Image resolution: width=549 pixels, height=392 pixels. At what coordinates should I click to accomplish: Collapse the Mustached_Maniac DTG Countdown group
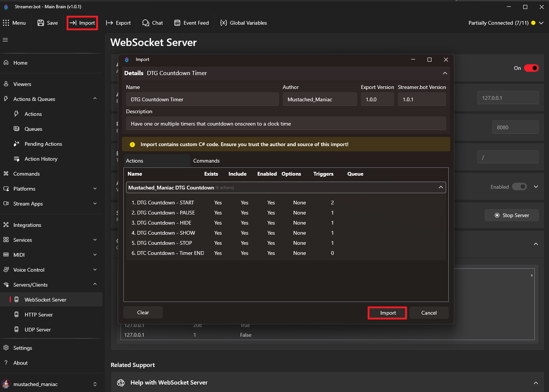[441, 187]
